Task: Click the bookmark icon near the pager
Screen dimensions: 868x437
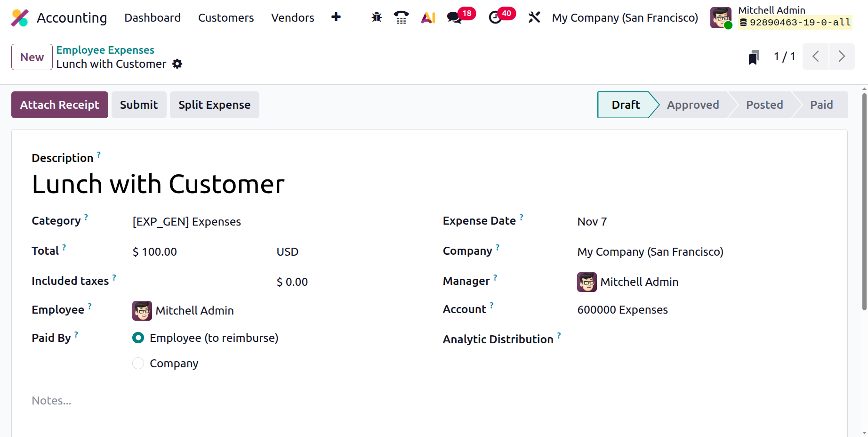Action: coord(754,57)
